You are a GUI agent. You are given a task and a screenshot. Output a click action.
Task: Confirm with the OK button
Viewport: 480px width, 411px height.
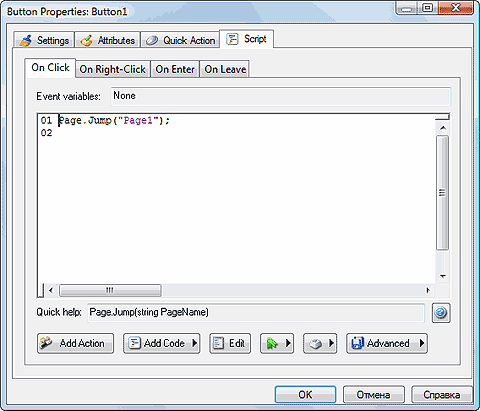(x=305, y=395)
